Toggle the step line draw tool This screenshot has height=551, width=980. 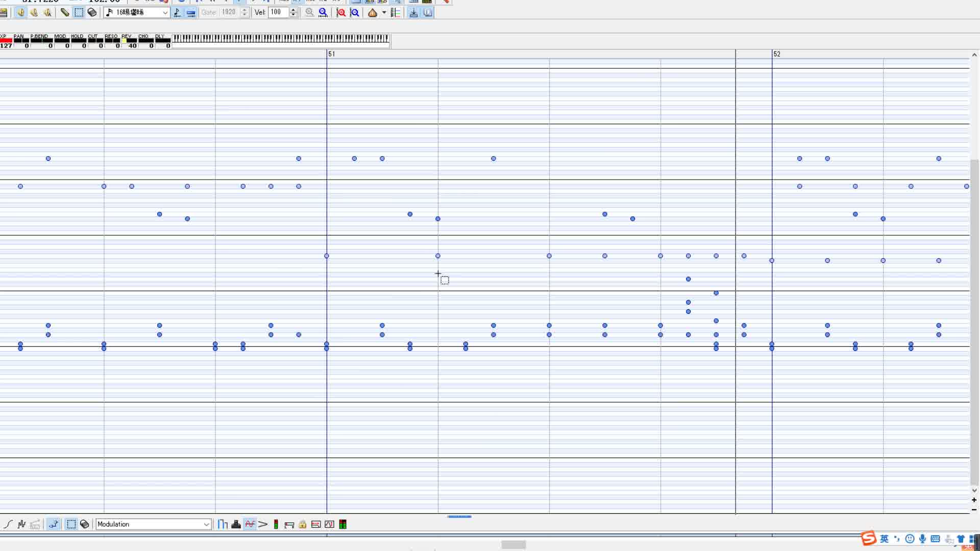(x=54, y=524)
